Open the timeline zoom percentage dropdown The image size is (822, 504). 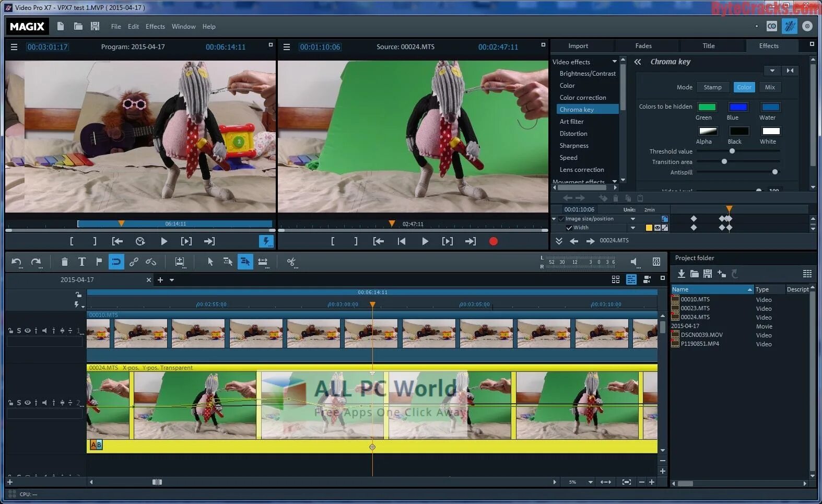(590, 482)
